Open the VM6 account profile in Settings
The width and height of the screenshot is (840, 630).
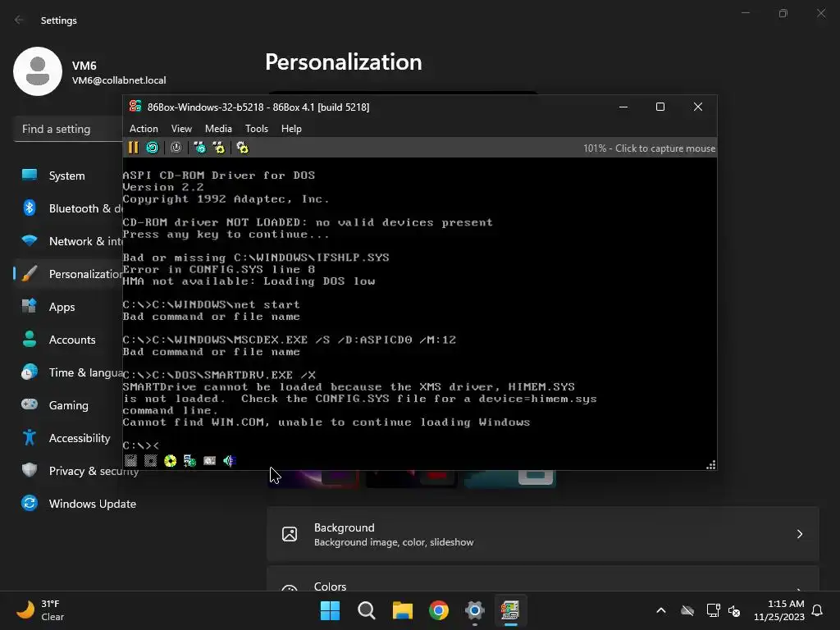click(x=90, y=72)
